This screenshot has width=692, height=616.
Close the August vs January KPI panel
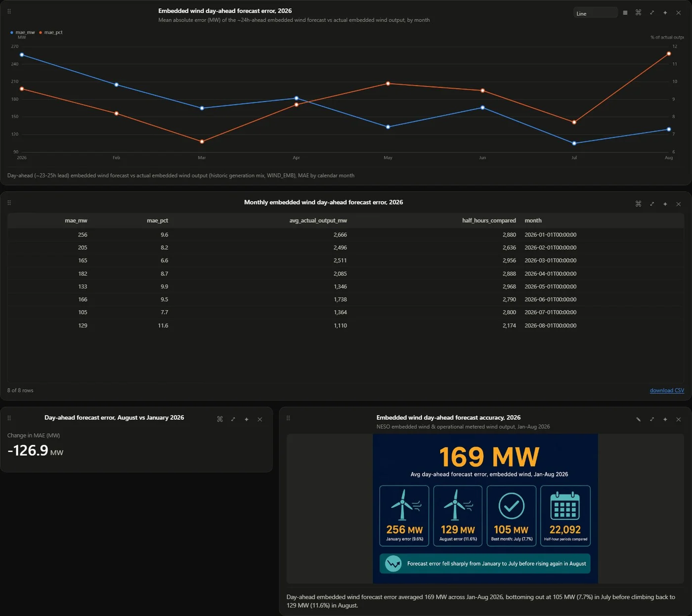(x=260, y=419)
